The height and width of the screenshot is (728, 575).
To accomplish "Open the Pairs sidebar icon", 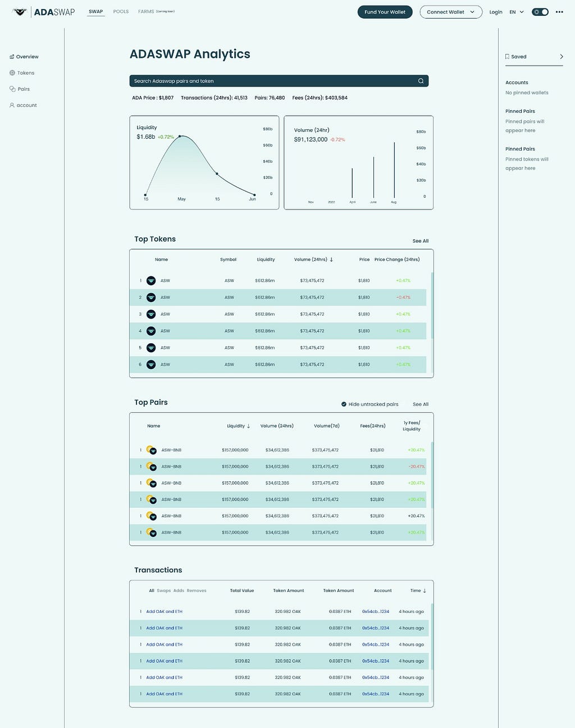I will click(x=12, y=89).
